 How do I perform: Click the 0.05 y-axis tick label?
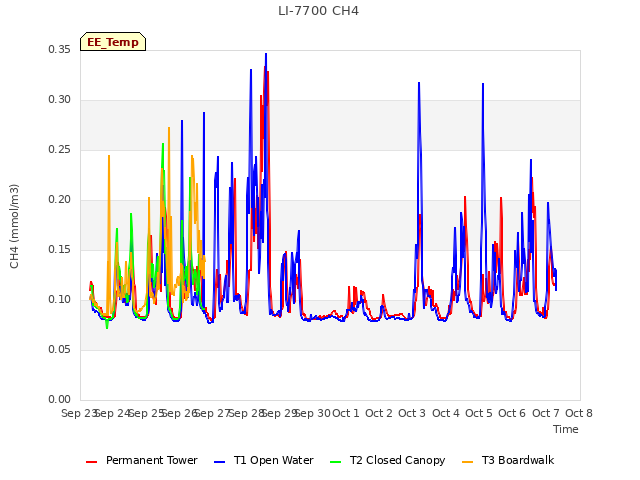click(x=60, y=349)
